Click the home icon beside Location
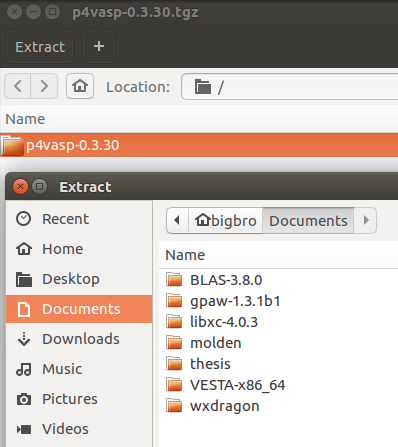This screenshot has height=447, width=398. click(x=80, y=87)
